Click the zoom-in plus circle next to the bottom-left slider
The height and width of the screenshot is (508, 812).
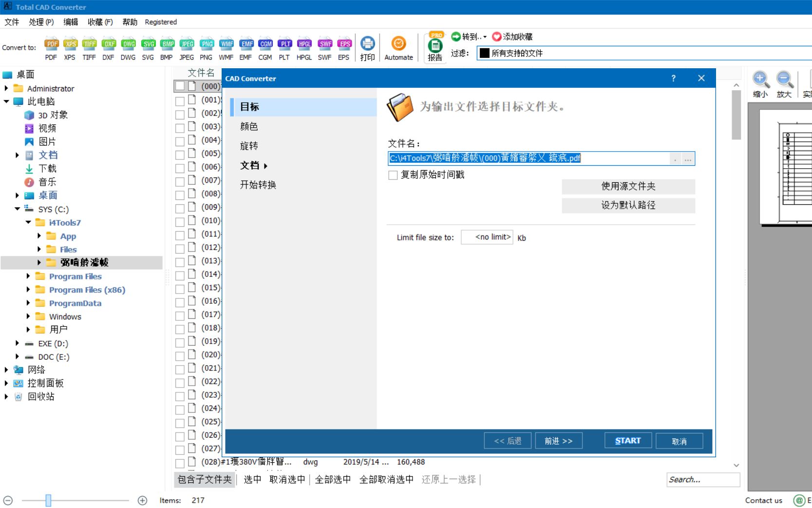click(142, 500)
